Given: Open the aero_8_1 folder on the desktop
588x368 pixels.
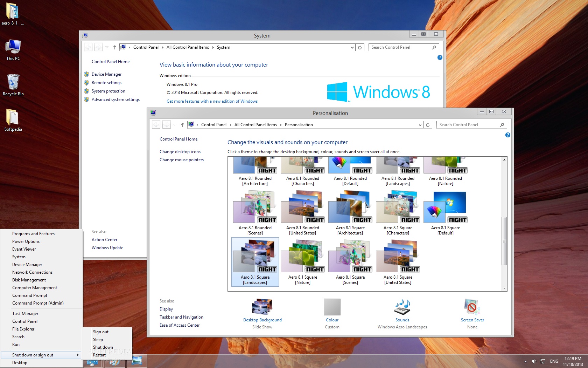Looking at the screenshot, I should pyautogui.click(x=13, y=14).
